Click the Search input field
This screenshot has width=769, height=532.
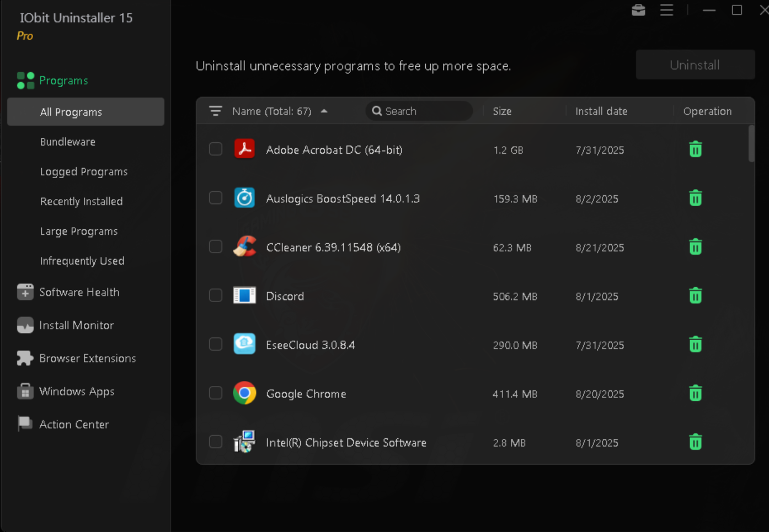419,111
